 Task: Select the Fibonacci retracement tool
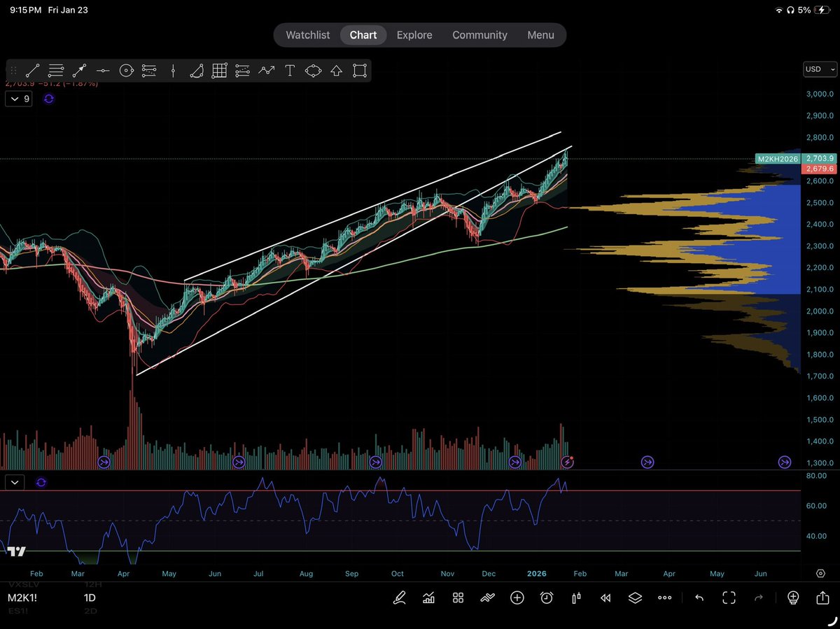(x=149, y=70)
